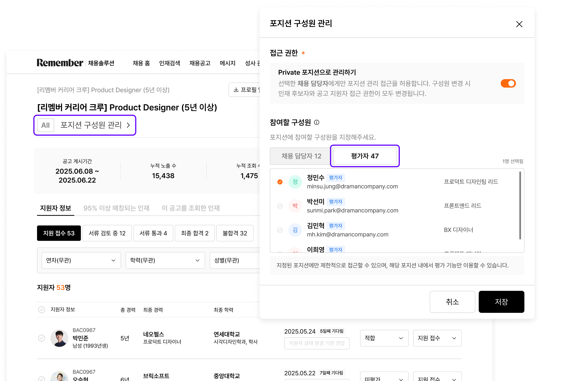This screenshot has width=588, height=381.
Task: Click the chevron beside 포지션 구성원 관리
Action: pos(128,125)
